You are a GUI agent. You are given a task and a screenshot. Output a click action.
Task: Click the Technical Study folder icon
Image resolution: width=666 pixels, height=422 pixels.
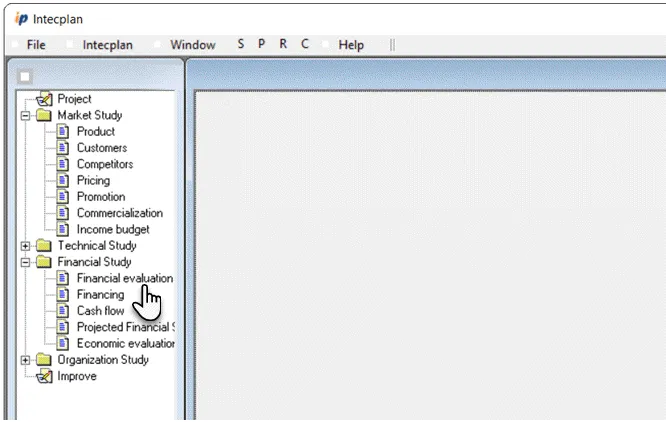pyautogui.click(x=44, y=245)
